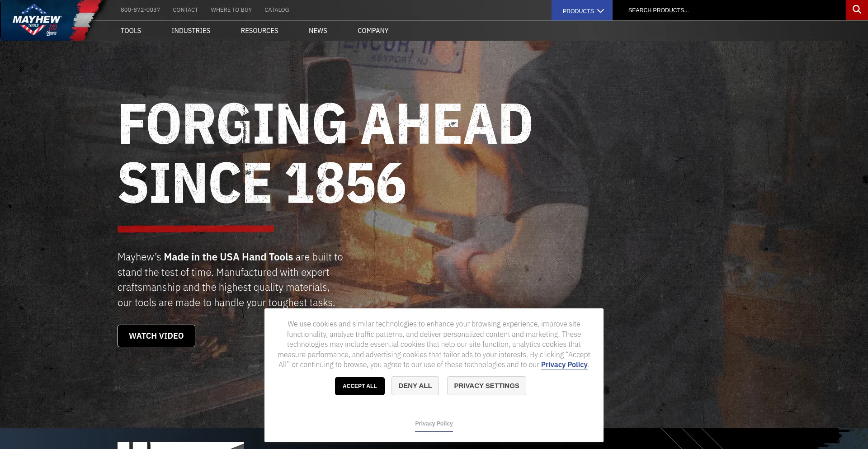Open the Products dropdown

[582, 10]
